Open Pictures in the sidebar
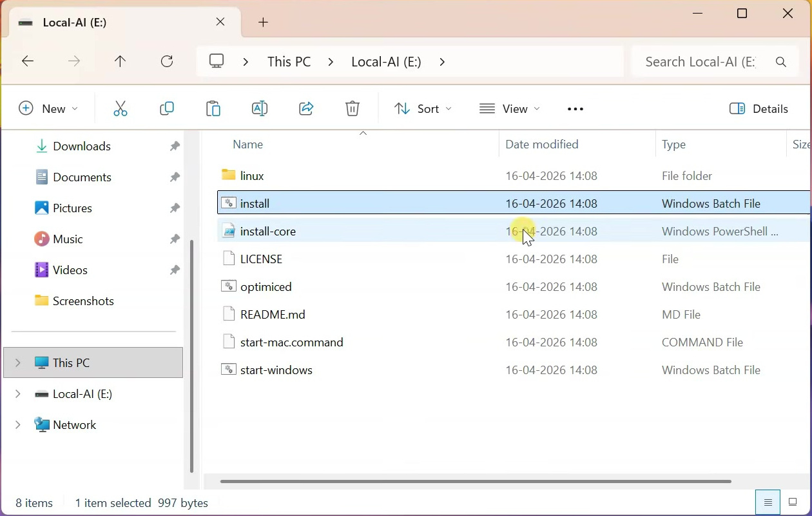 (x=72, y=208)
